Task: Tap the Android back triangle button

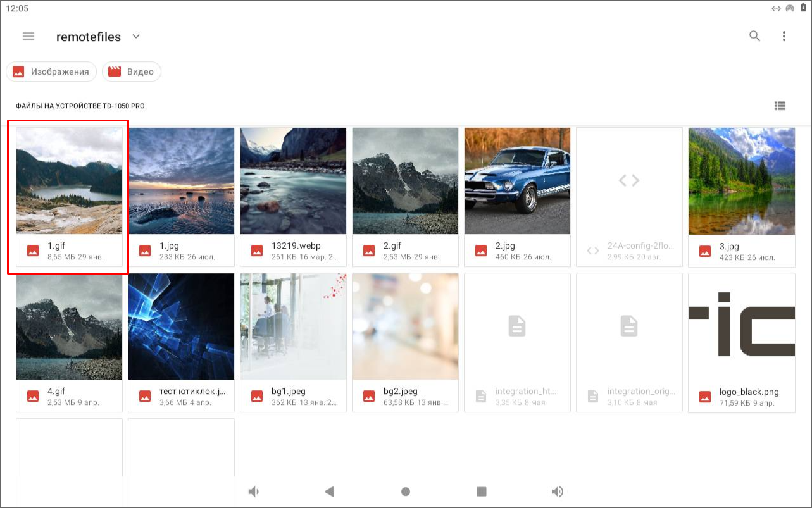Action: (x=329, y=492)
